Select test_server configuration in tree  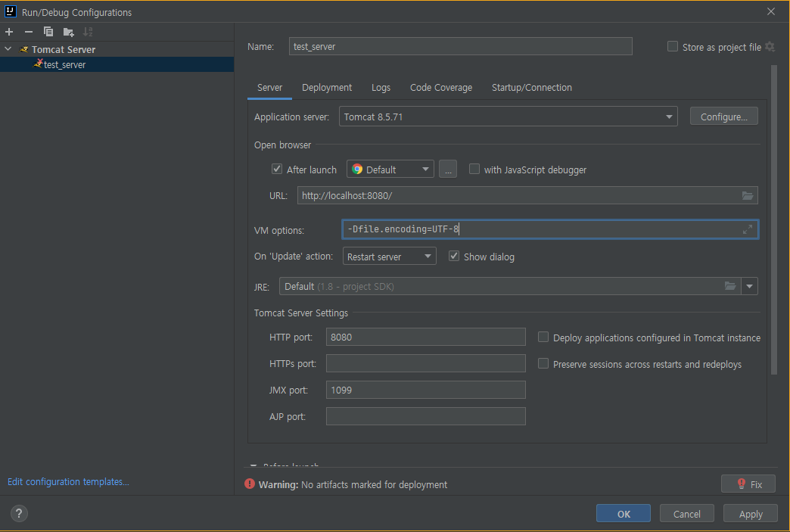tap(117, 64)
